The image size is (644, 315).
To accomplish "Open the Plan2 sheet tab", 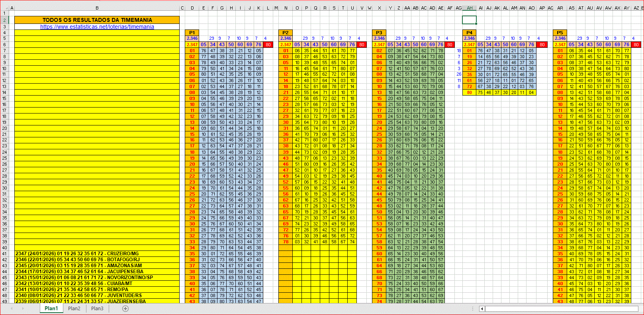I will [74, 309].
